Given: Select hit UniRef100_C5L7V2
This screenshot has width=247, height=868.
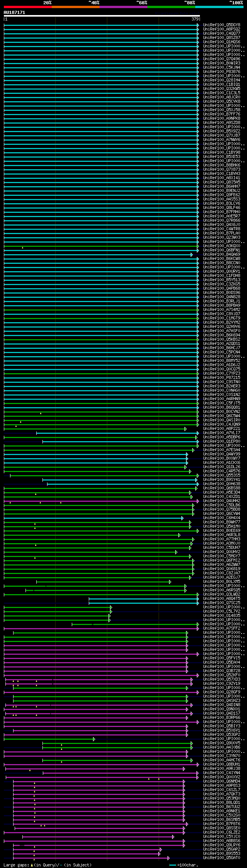Looking at the screenshot, I should pyautogui.click(x=222, y=612).
